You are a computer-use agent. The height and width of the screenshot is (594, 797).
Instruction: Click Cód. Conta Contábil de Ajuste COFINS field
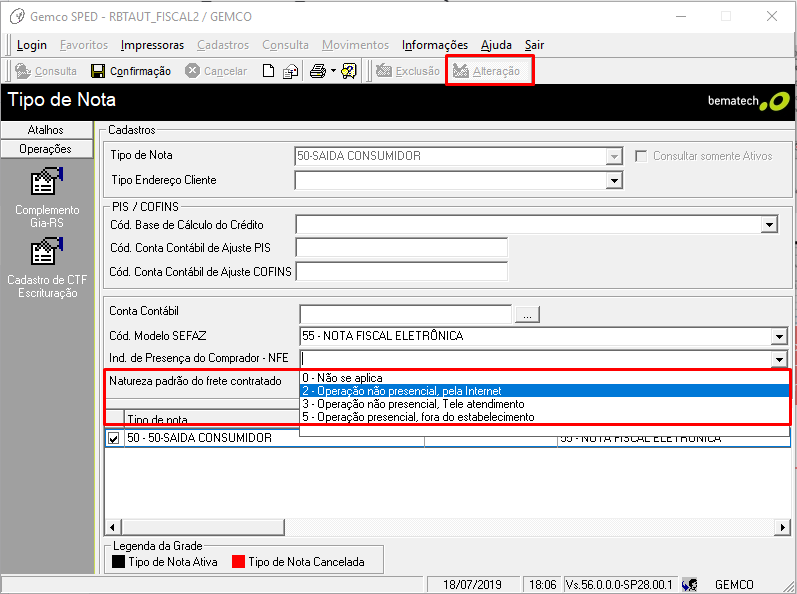tap(402, 272)
